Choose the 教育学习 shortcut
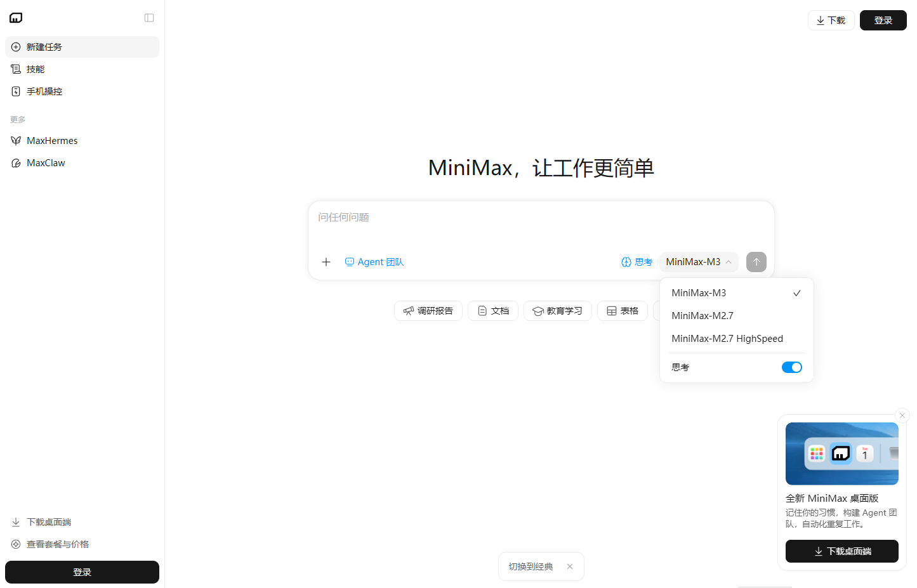Screen dimensions: 917x588 pos(558,311)
